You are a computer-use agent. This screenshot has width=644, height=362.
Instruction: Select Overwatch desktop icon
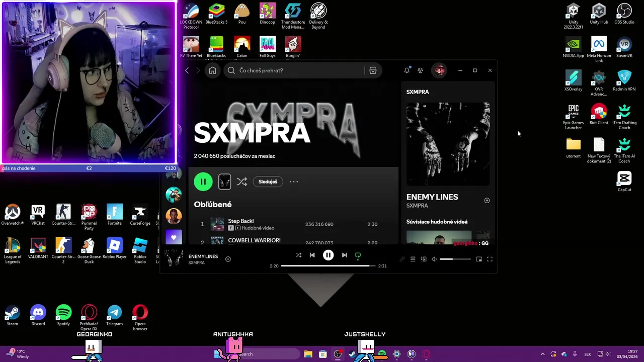click(13, 215)
